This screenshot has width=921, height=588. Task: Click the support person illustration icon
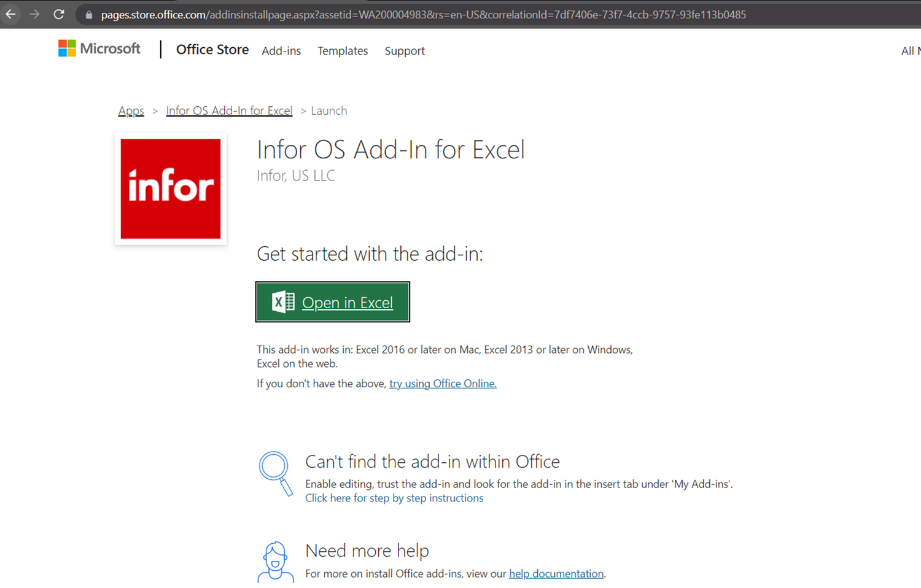(x=276, y=562)
